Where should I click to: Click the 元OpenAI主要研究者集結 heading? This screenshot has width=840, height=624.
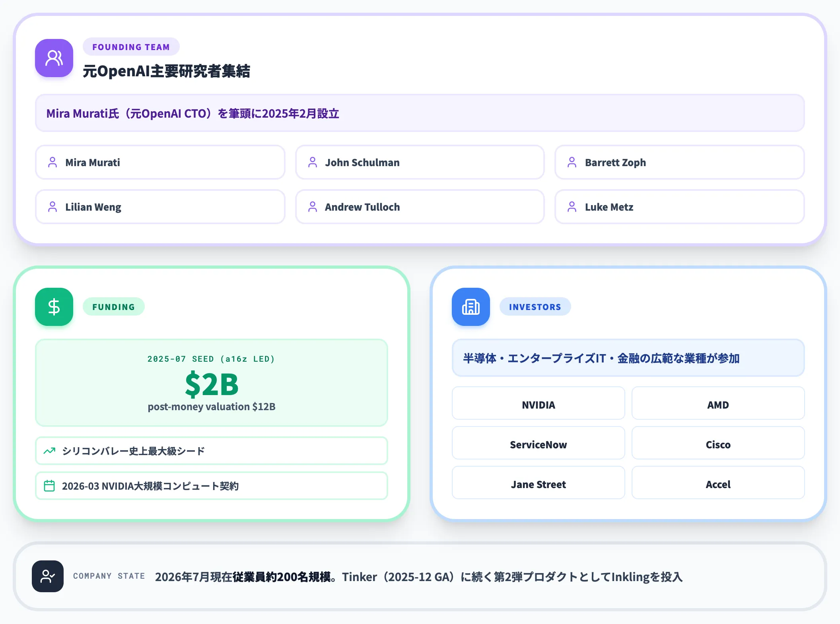point(167,71)
